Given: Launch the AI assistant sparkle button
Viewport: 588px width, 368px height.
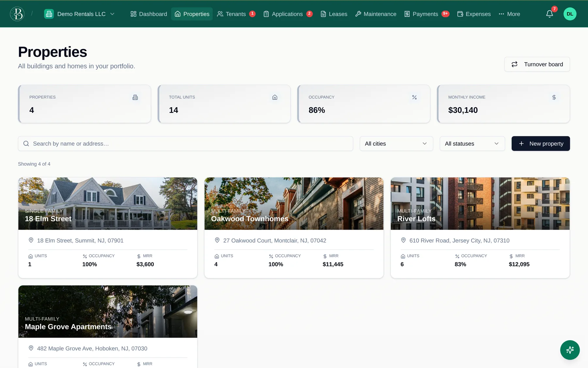Looking at the screenshot, I should [x=570, y=350].
